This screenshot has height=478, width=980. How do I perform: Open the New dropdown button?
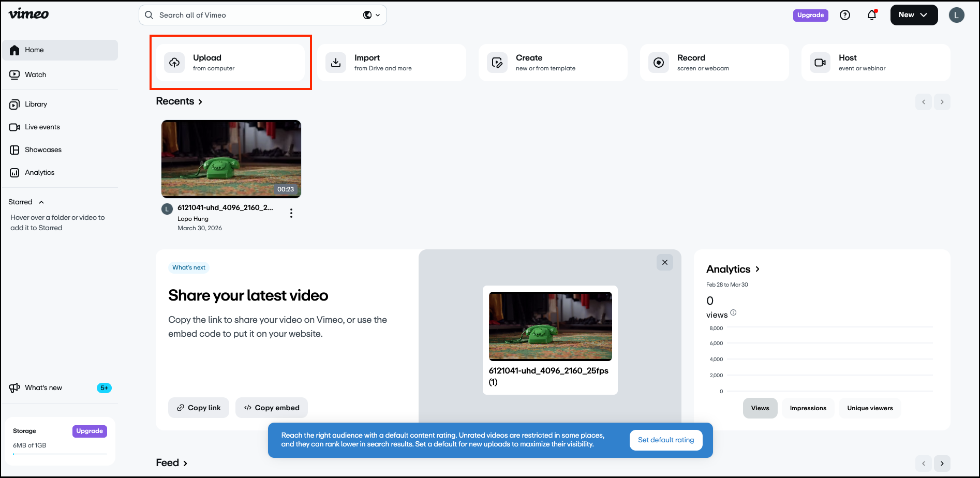(914, 15)
